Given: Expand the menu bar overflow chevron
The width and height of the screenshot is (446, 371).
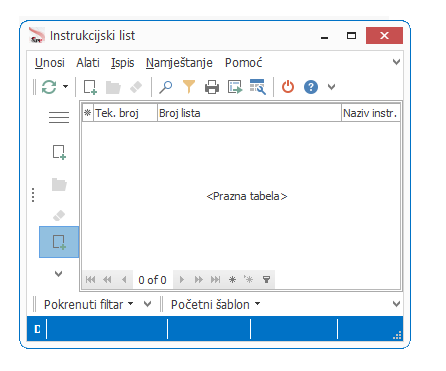Looking at the screenshot, I should 396,62.
